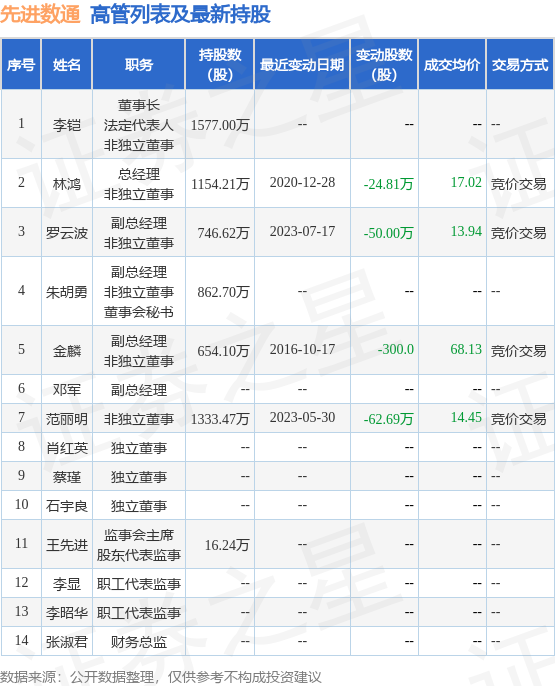Select the name 张淑君

[67, 642]
